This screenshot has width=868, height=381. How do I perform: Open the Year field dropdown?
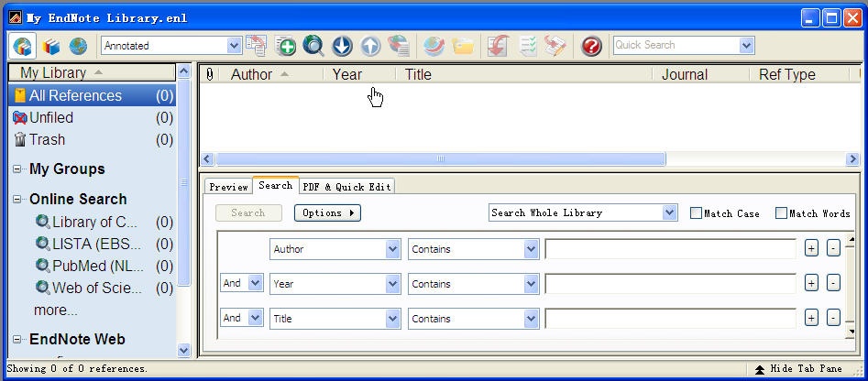click(393, 284)
